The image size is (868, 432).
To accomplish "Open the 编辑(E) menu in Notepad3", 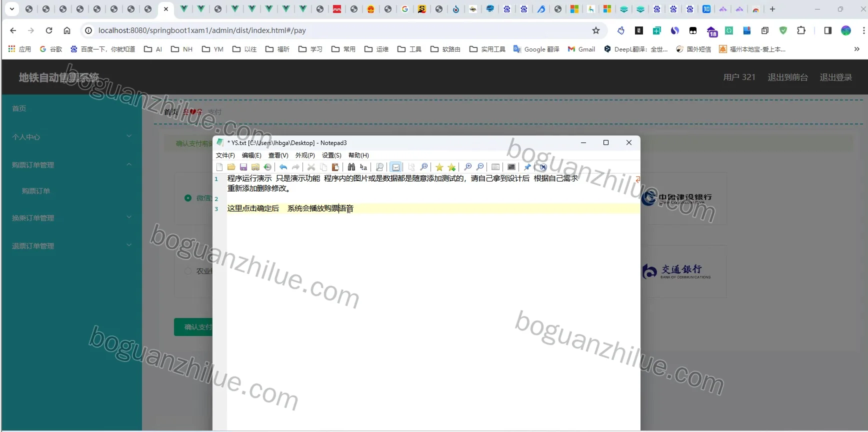I will [251, 155].
